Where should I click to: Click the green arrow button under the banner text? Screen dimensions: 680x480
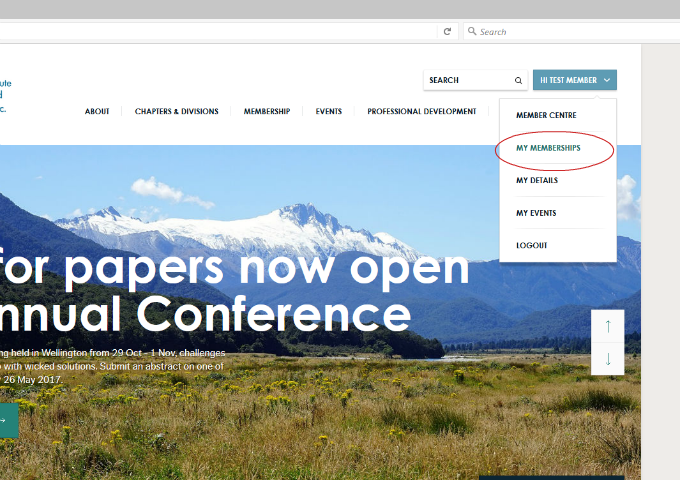[6, 421]
